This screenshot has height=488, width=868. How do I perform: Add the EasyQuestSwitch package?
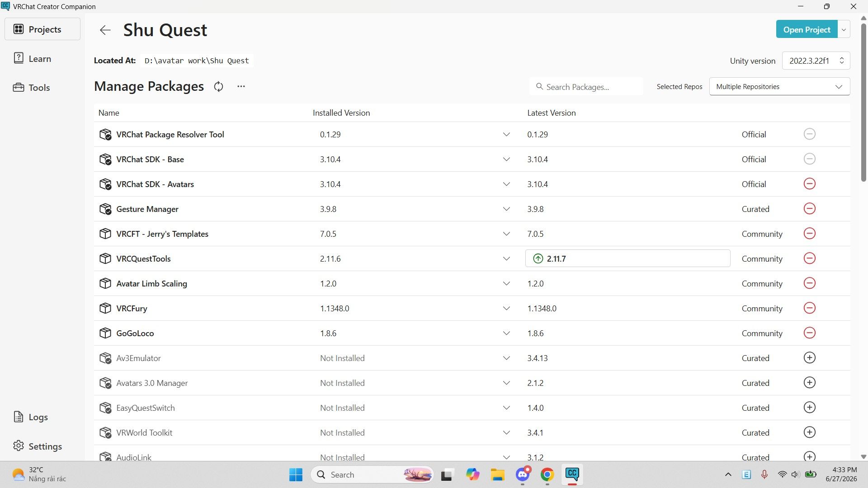pos(809,408)
